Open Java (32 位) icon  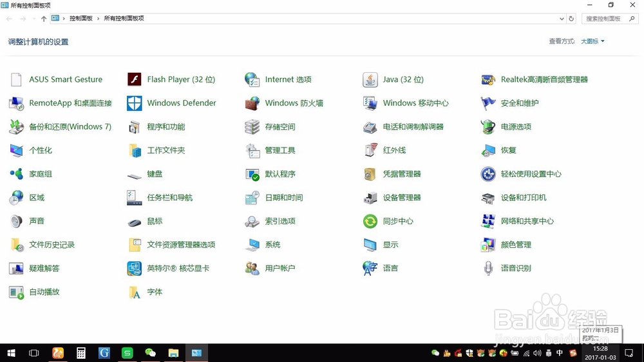(x=370, y=79)
